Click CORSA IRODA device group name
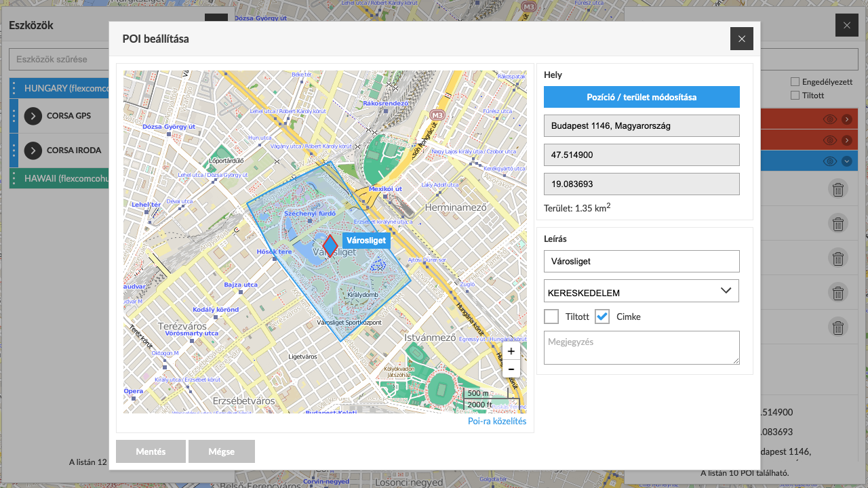This screenshot has height=488, width=868. 74,150
